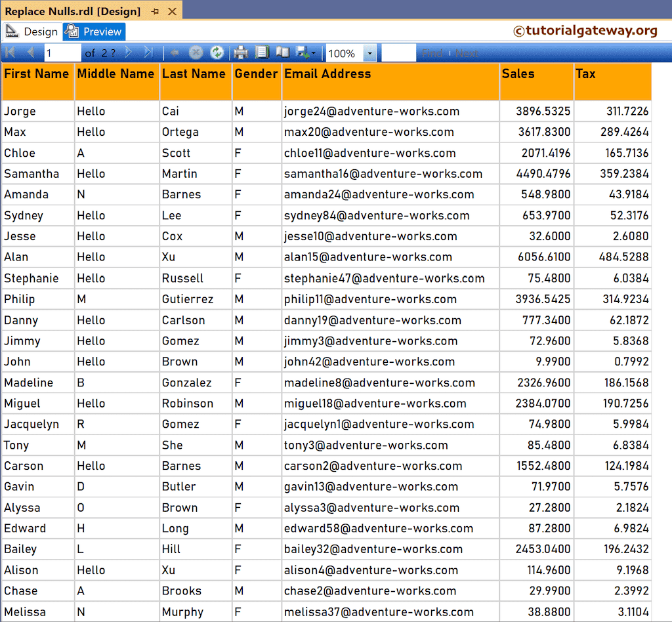Click the Print icon

(241, 52)
